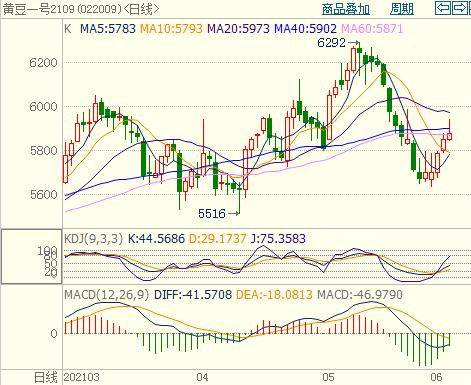Viewport: 471px width, 385px height.
Task: Click the 04 month axis label
Action: (202, 378)
